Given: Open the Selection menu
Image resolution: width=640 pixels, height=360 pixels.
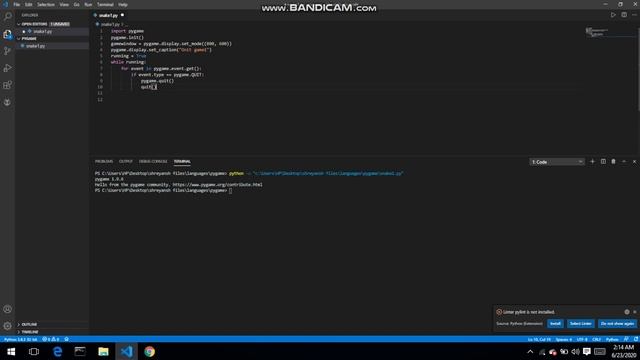Looking at the screenshot, I should 46,4.
